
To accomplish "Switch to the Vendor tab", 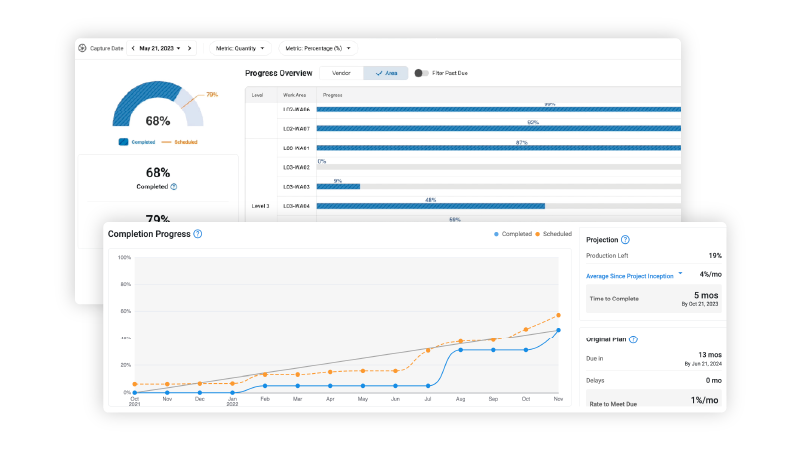I will pos(341,73).
